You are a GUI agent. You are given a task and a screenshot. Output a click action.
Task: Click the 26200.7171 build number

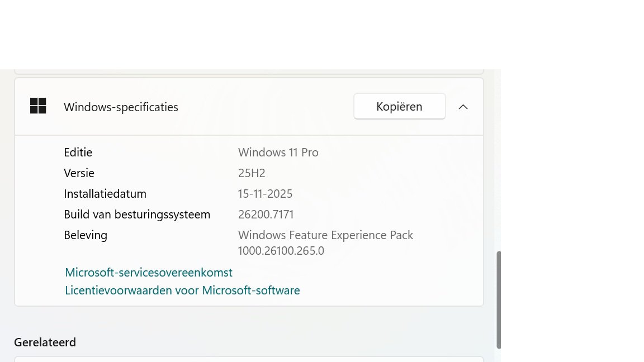pyautogui.click(x=266, y=215)
